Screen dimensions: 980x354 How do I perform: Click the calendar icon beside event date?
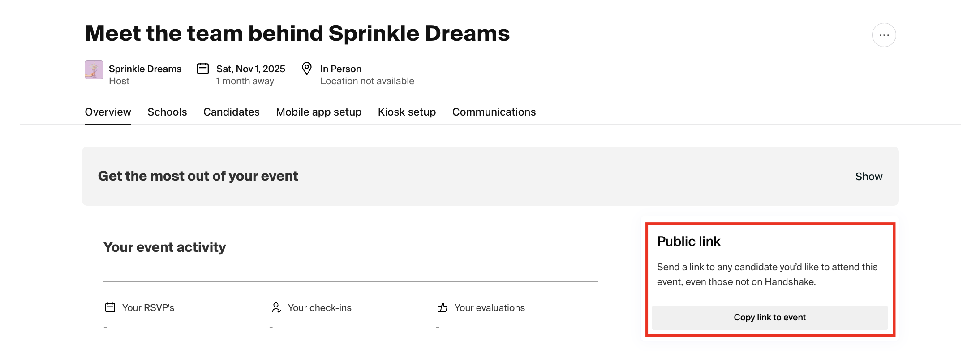tap(203, 69)
